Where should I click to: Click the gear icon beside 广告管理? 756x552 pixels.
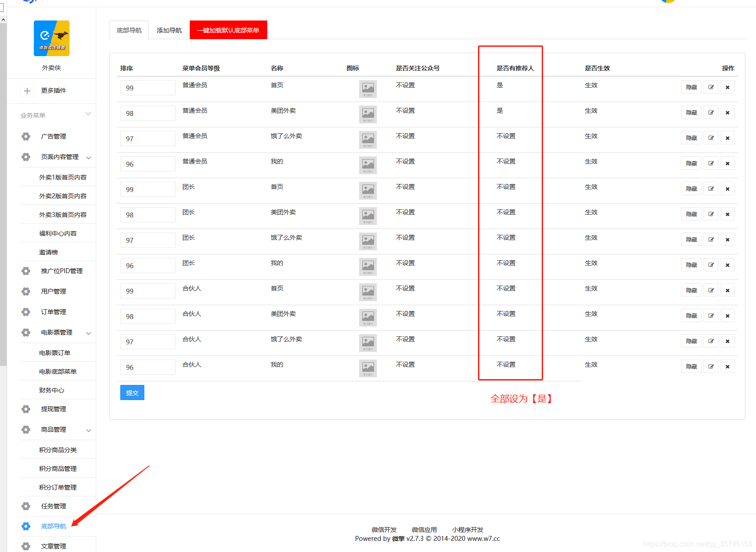(26, 136)
